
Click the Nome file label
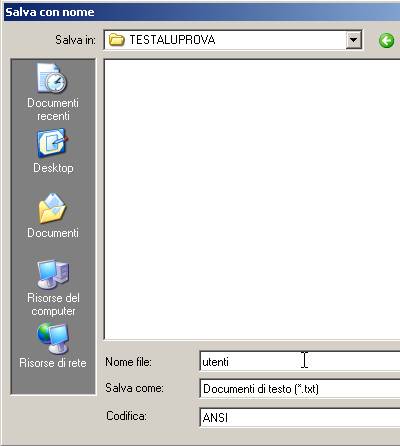[x=128, y=362]
